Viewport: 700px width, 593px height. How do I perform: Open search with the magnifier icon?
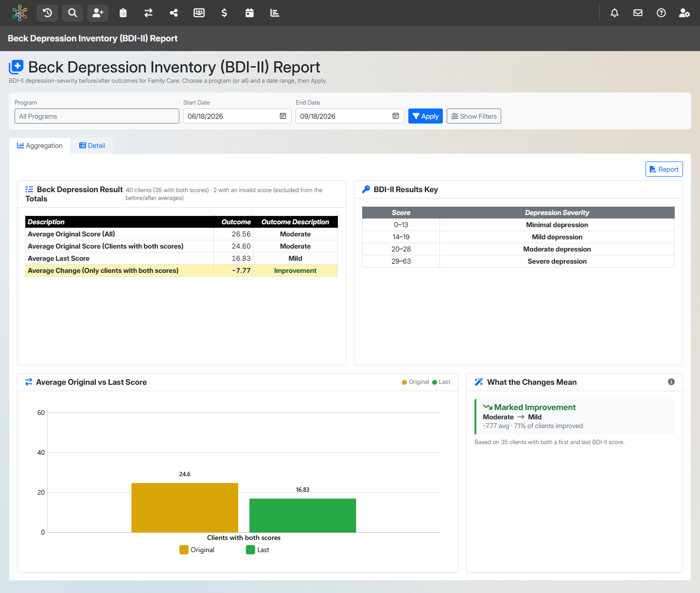tap(72, 13)
